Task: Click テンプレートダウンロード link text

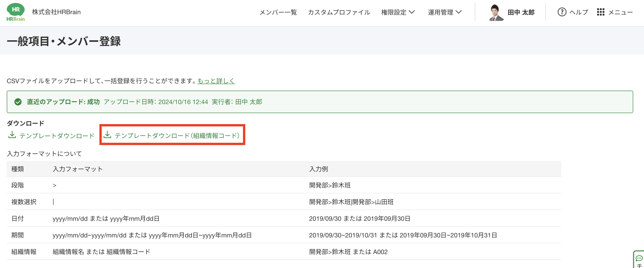Action: [x=57, y=136]
